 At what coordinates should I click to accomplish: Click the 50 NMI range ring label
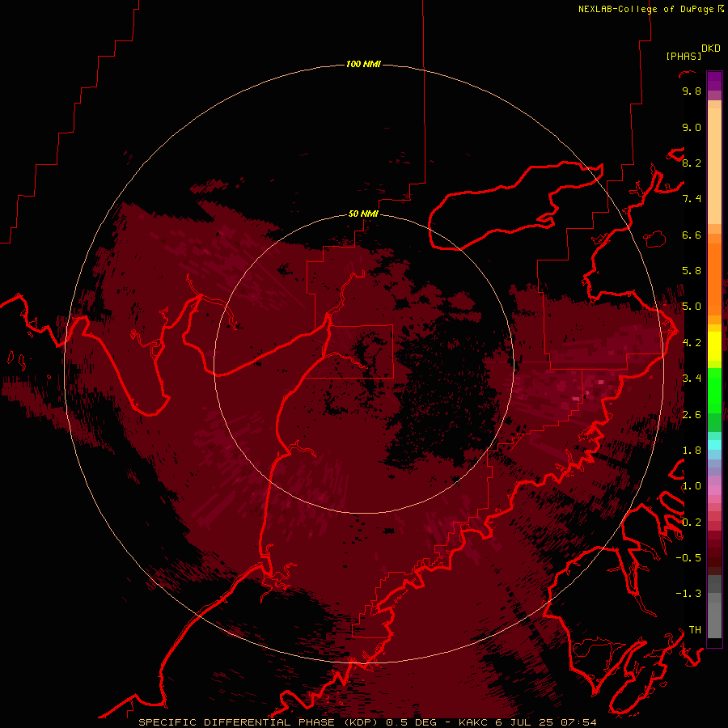click(363, 214)
